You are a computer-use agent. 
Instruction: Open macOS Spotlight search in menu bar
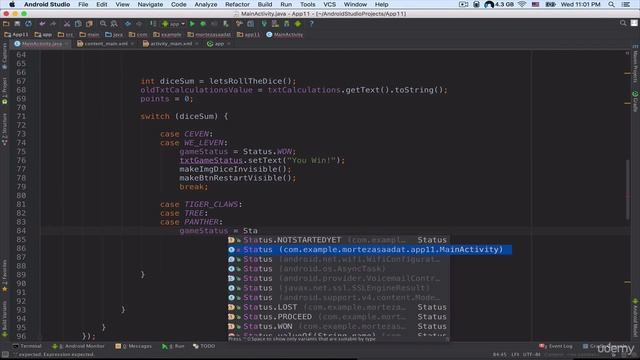click(x=611, y=4)
